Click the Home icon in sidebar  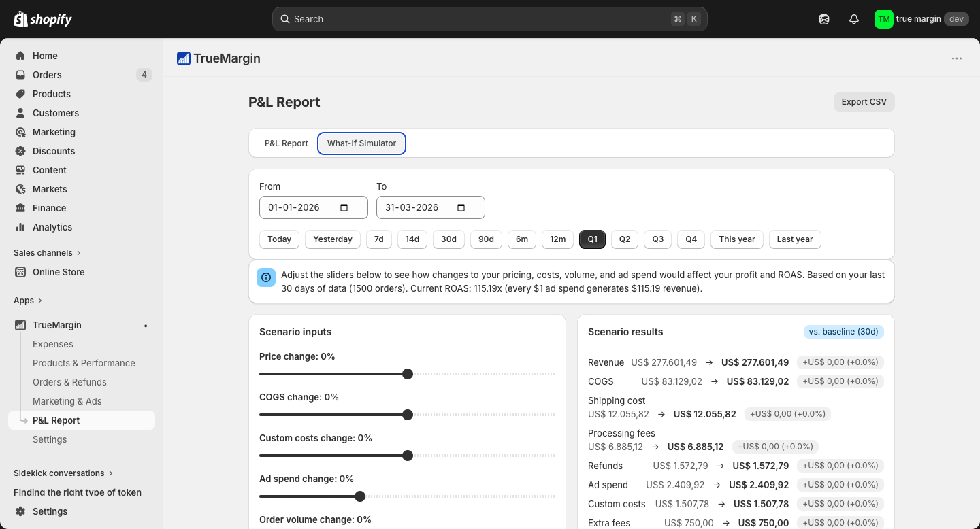(20, 56)
